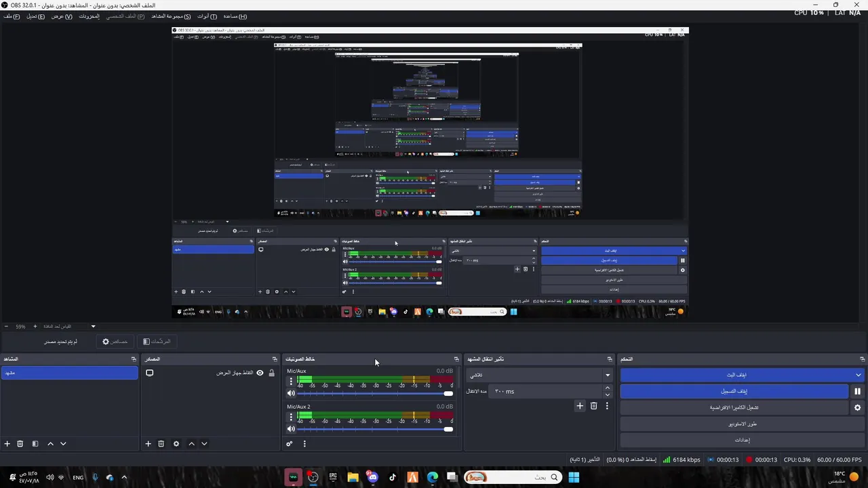
Task: Open File Explorer folder on taskbar
Action: coord(353,477)
